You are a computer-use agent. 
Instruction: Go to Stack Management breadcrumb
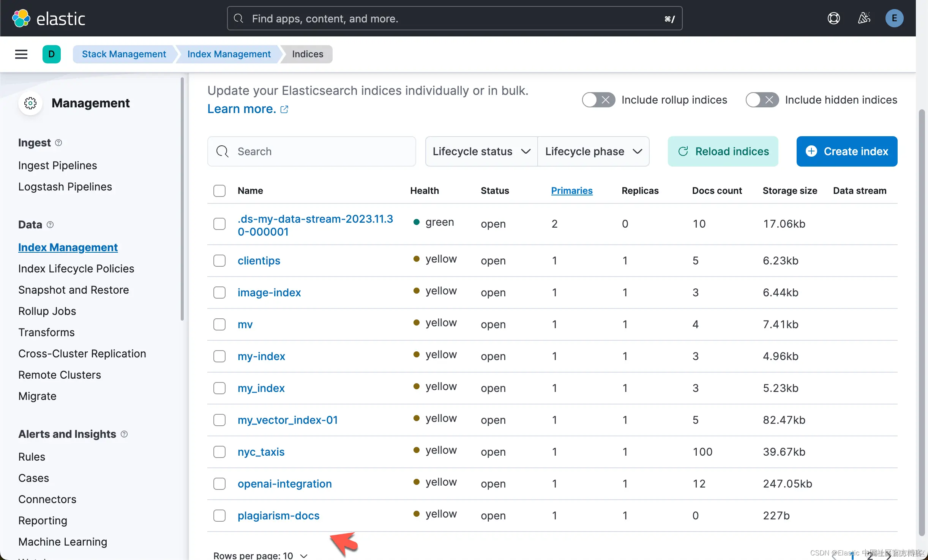pyautogui.click(x=124, y=54)
